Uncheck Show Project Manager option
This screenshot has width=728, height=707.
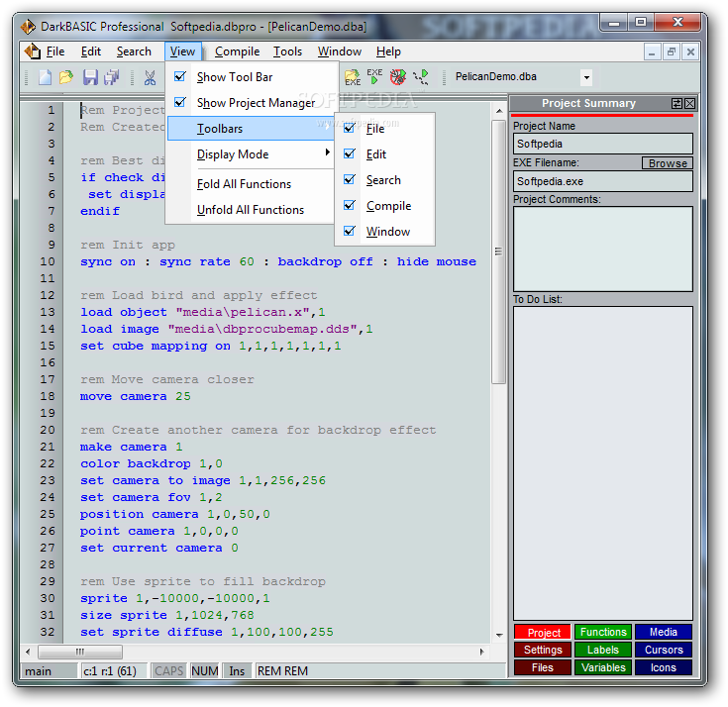(x=180, y=102)
